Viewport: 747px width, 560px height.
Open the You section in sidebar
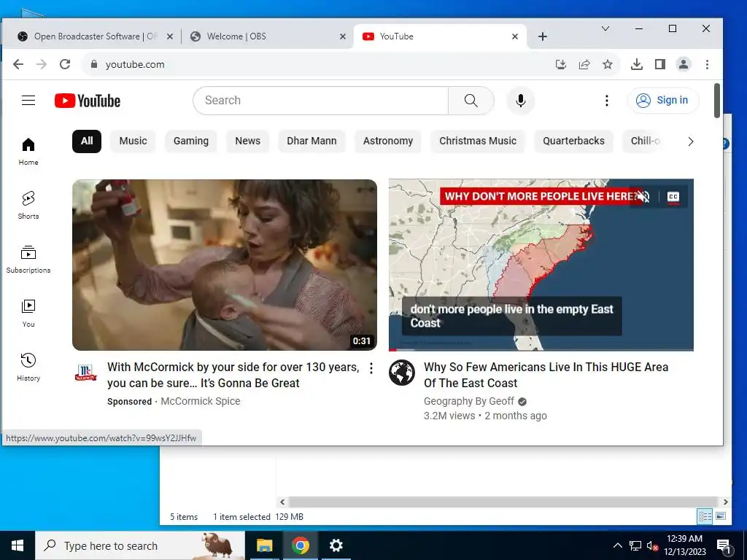pos(28,314)
